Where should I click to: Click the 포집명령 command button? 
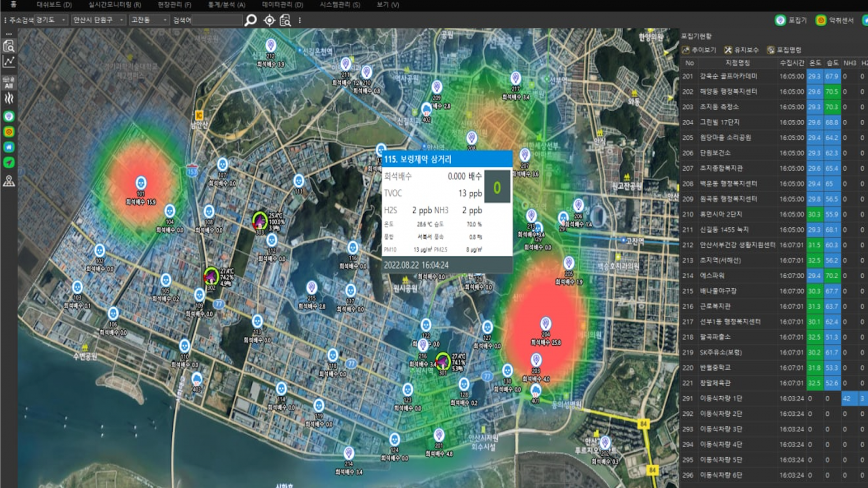pos(784,50)
